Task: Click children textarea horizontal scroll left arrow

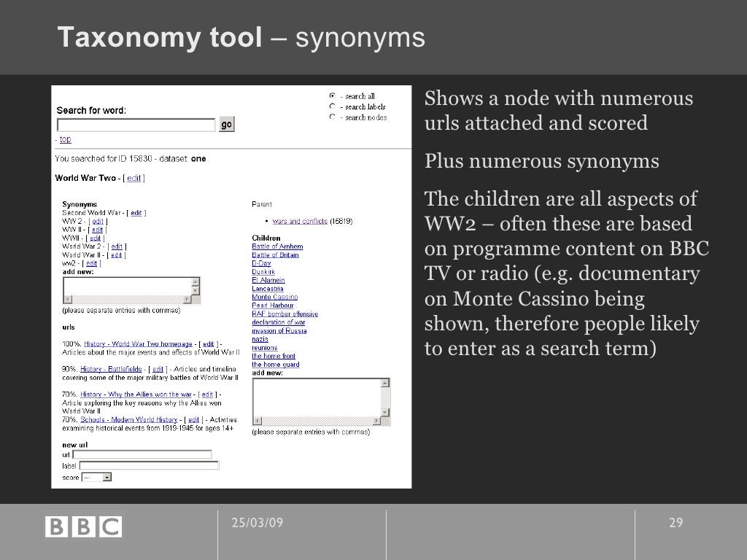Action: 258,421
